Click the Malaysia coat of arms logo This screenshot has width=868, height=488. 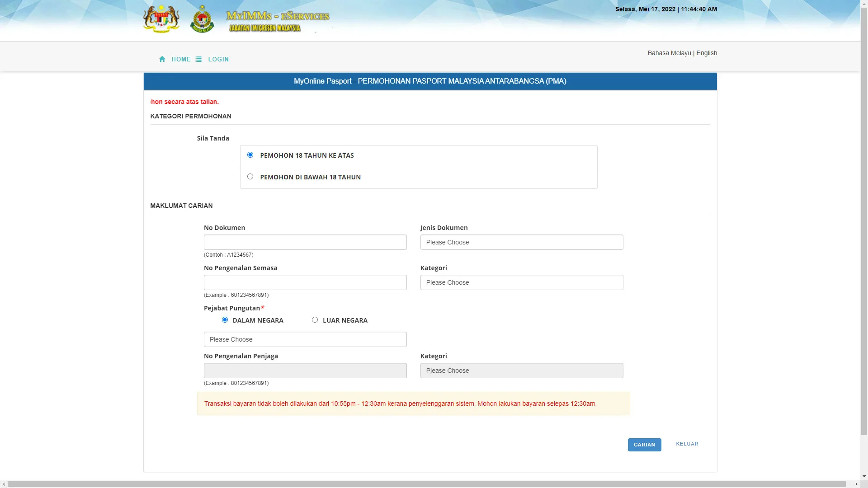click(x=161, y=19)
